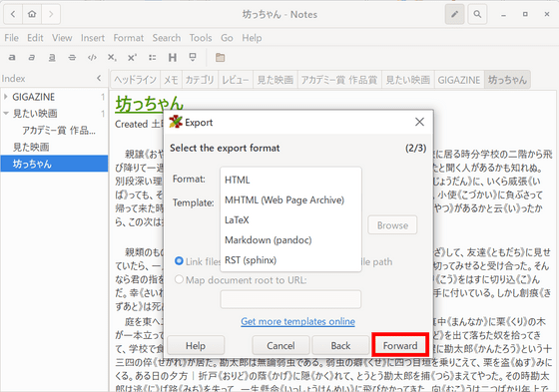Click the Forward button in Export
The image size is (559, 392).
(x=400, y=345)
